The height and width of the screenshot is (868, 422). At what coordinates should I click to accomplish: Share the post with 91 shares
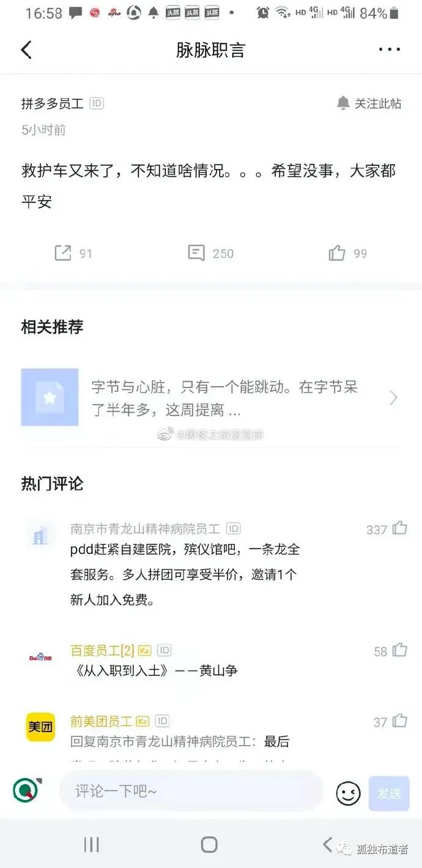(x=63, y=253)
